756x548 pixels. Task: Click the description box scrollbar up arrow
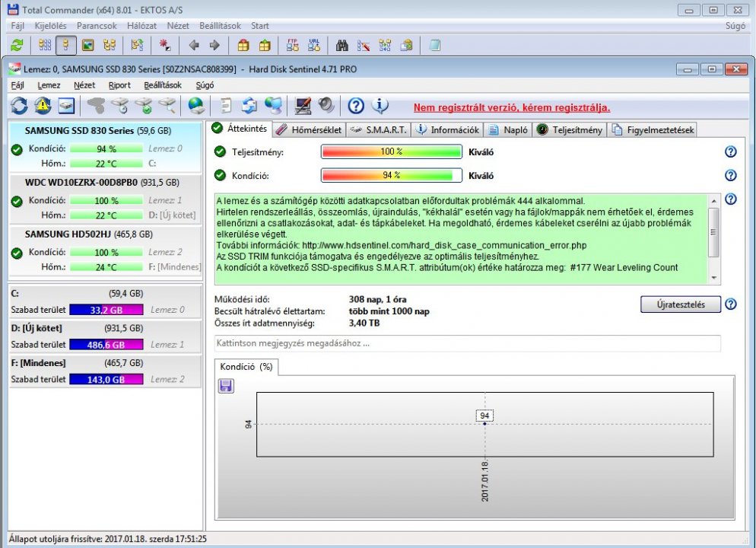[x=713, y=199]
